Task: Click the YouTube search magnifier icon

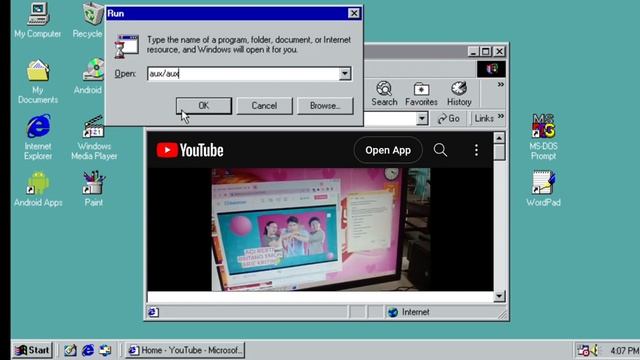Action: pyautogui.click(x=440, y=150)
